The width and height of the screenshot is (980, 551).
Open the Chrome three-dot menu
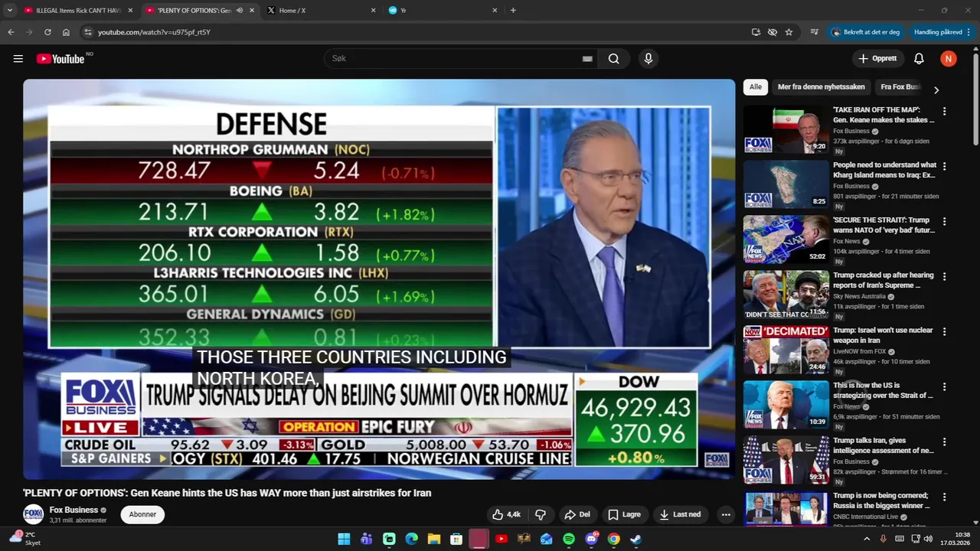pyautogui.click(x=969, y=32)
